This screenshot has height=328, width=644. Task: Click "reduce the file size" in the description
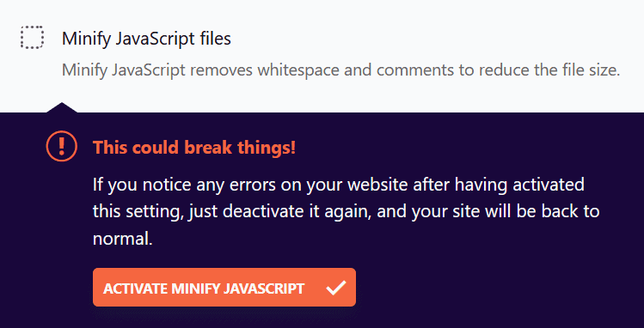pyautogui.click(x=549, y=70)
